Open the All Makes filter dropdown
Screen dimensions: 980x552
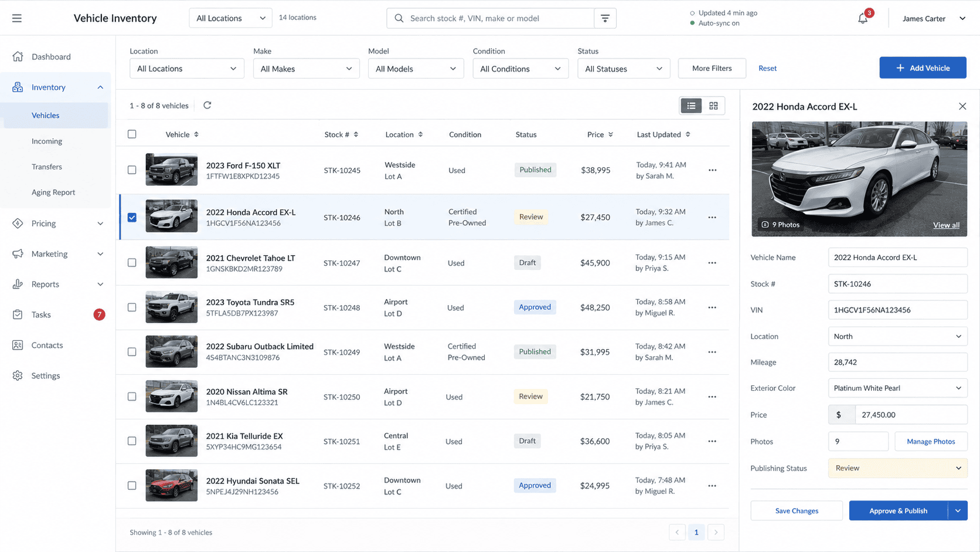point(306,69)
